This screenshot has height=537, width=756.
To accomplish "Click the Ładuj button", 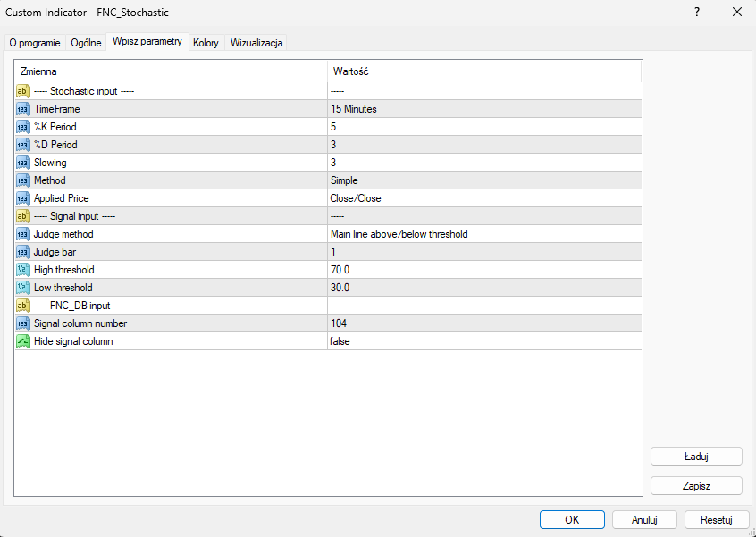I will (x=696, y=456).
